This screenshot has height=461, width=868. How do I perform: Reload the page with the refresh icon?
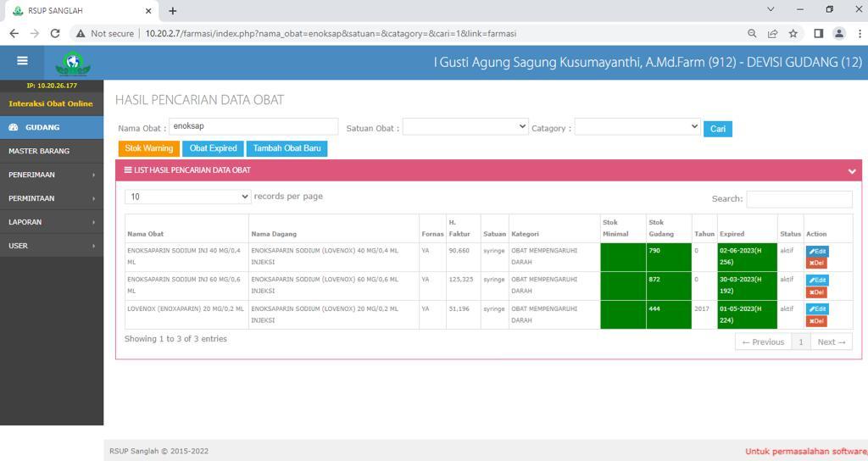point(55,33)
